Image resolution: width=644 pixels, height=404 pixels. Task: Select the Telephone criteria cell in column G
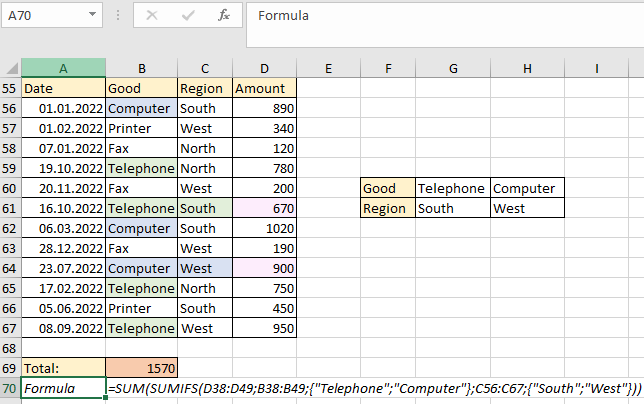point(452,188)
